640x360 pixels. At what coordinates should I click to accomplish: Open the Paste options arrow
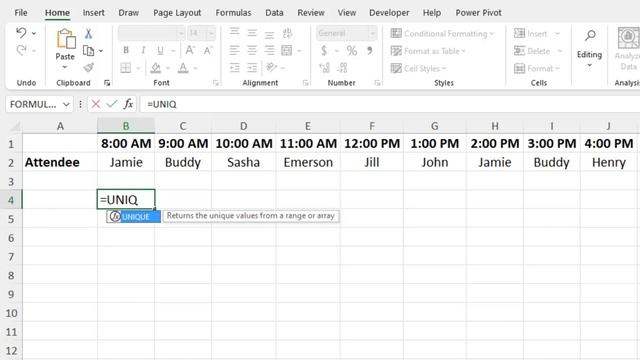pos(65,67)
